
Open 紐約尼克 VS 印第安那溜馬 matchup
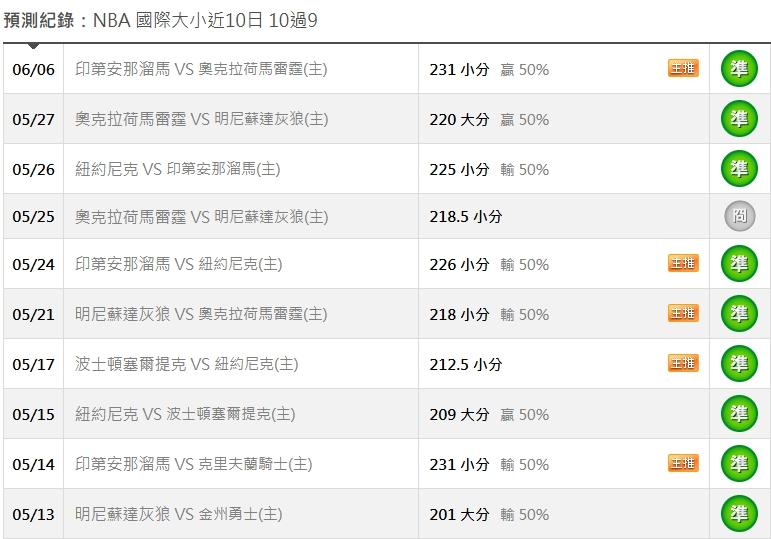[178, 169]
